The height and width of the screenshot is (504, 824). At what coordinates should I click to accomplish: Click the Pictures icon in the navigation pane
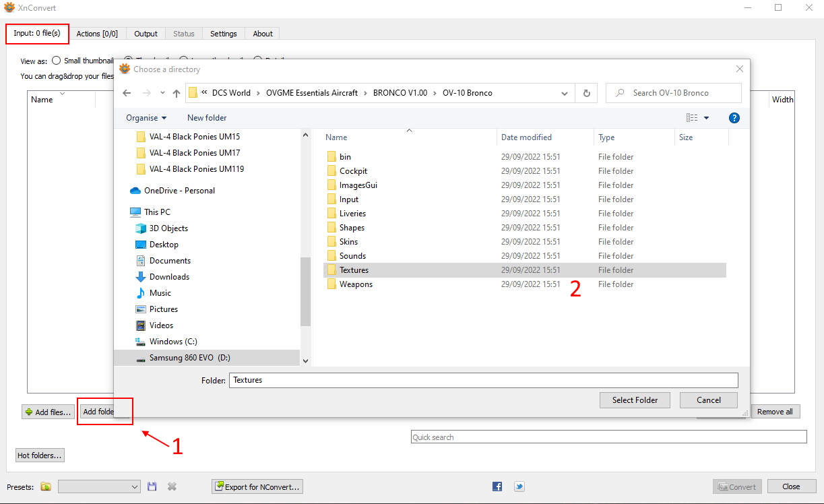[x=141, y=309]
